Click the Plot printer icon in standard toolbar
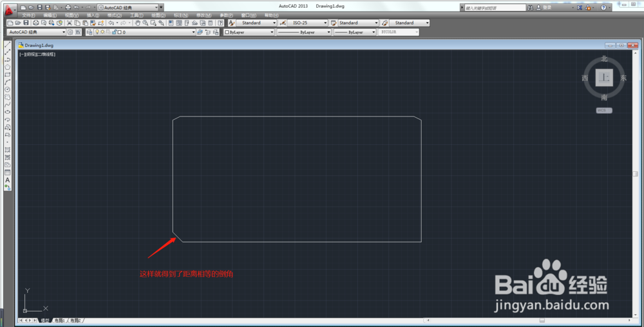 point(35,23)
